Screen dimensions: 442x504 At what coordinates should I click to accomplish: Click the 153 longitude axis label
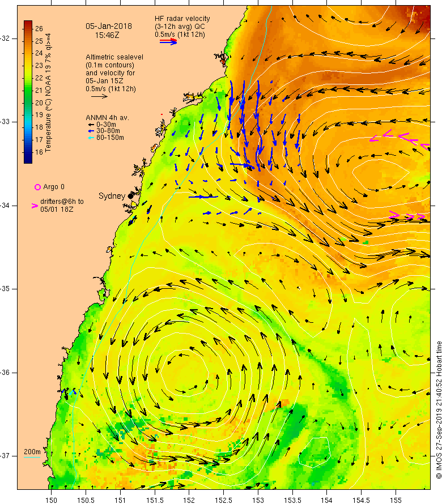click(x=258, y=500)
